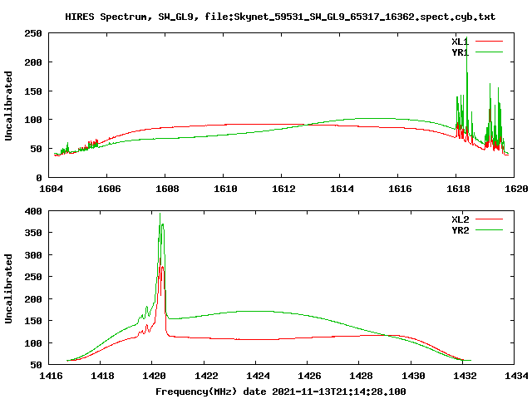Click the 1620 tick label
The width and height of the screenshot is (532, 399).
[516, 189]
